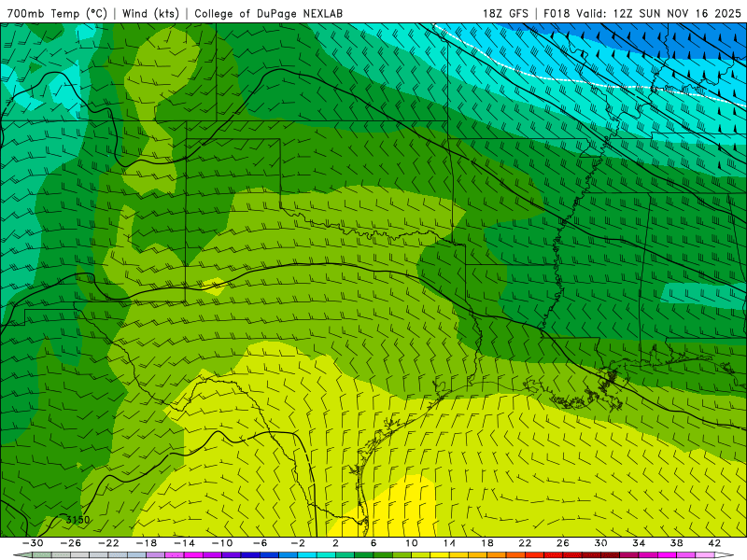Screen dimensions: 747x560
Task: Click the 'College of DuPage NEXLAB' credit
Action: (268, 13)
